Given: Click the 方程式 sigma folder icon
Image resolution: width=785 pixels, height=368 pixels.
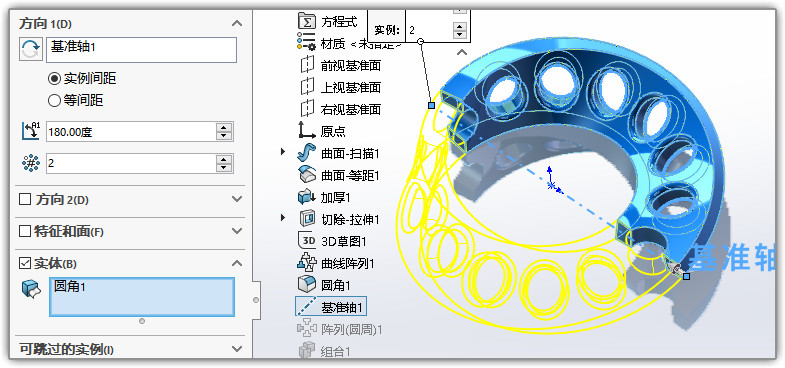Looking at the screenshot, I should (306, 22).
